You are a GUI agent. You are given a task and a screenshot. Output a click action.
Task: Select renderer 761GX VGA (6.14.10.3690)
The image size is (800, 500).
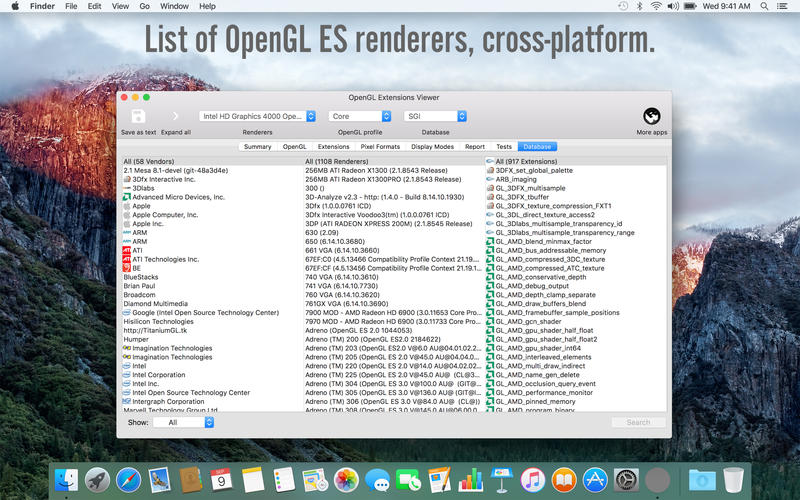click(x=393, y=304)
